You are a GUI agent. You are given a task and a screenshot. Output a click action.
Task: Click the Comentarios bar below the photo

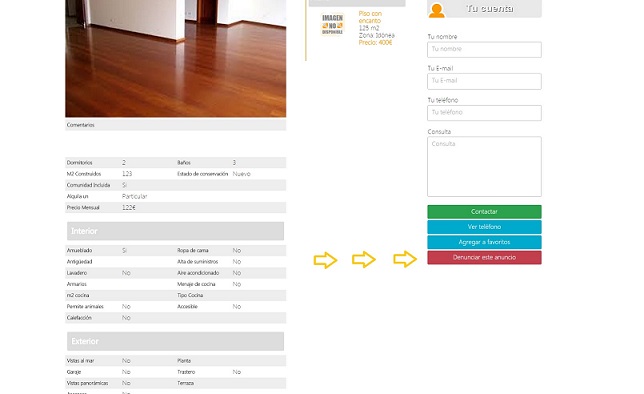pyautogui.click(x=175, y=125)
